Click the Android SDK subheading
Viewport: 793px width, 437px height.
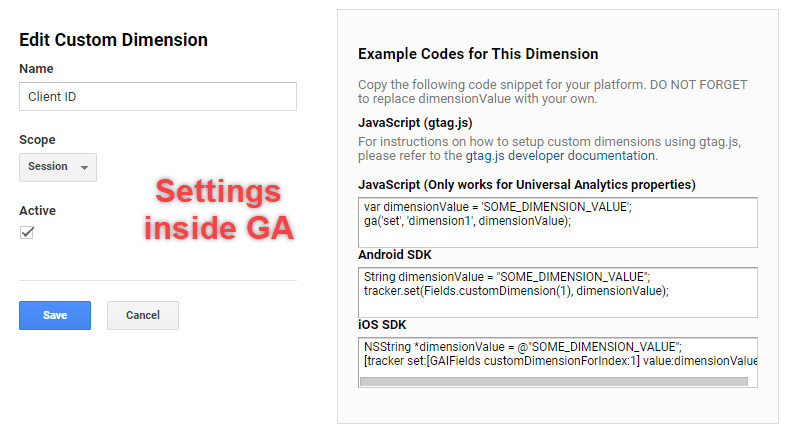[x=395, y=255]
